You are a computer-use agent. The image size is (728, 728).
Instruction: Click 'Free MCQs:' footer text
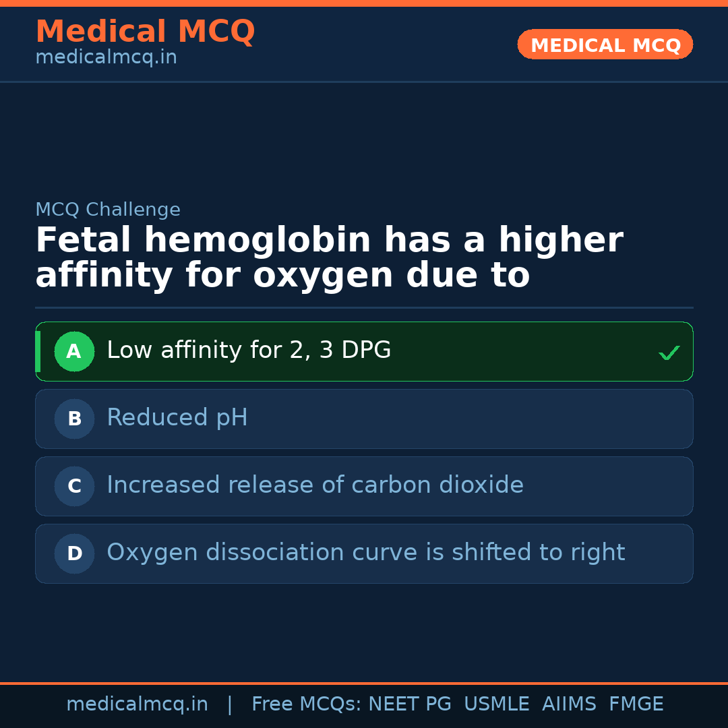point(307,704)
